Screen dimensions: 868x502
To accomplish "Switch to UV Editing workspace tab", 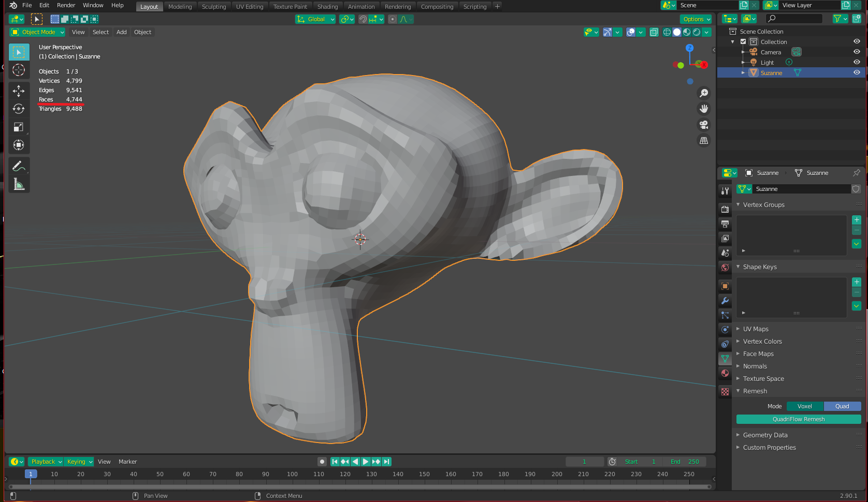I will (250, 7).
